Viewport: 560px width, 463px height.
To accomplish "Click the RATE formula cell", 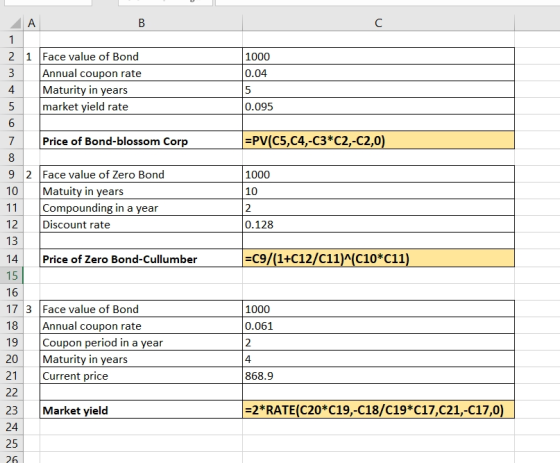I will point(378,410).
